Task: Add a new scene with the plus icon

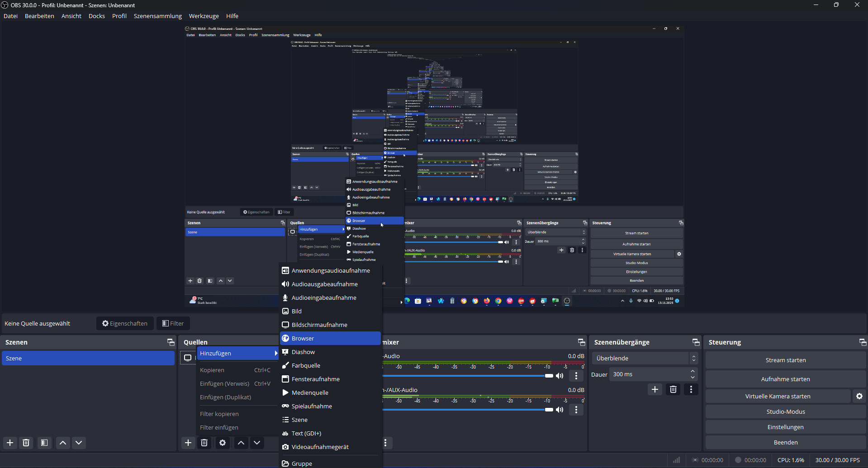Action: 9,443
